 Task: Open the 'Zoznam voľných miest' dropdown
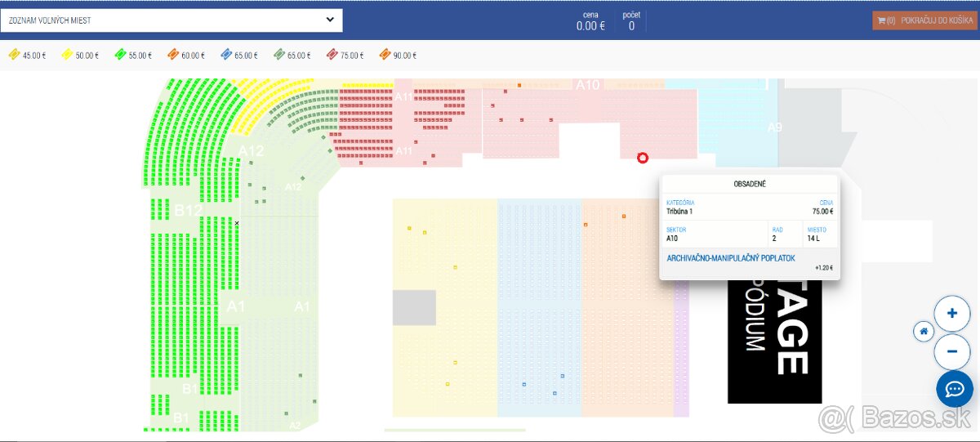click(163, 20)
